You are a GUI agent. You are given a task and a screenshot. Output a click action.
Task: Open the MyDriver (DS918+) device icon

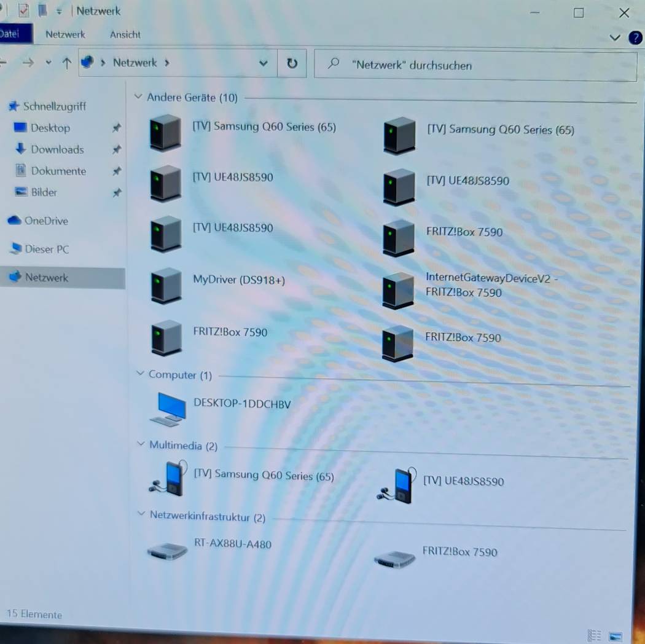[166, 286]
